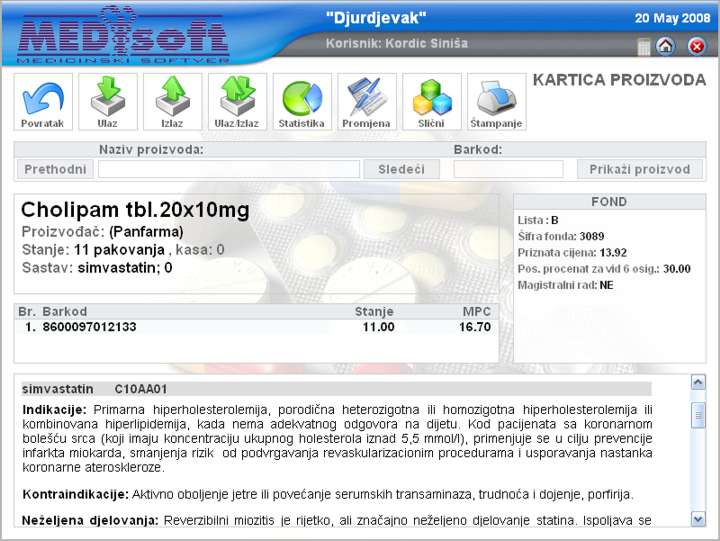Click the red X exit icon
Viewport: 720px width, 541px height.
[697, 46]
